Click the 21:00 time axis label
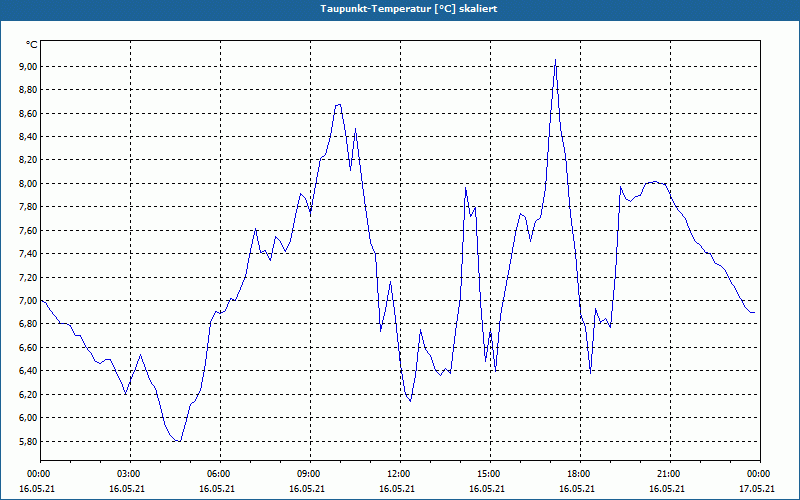The width and height of the screenshot is (800, 500). [x=670, y=474]
